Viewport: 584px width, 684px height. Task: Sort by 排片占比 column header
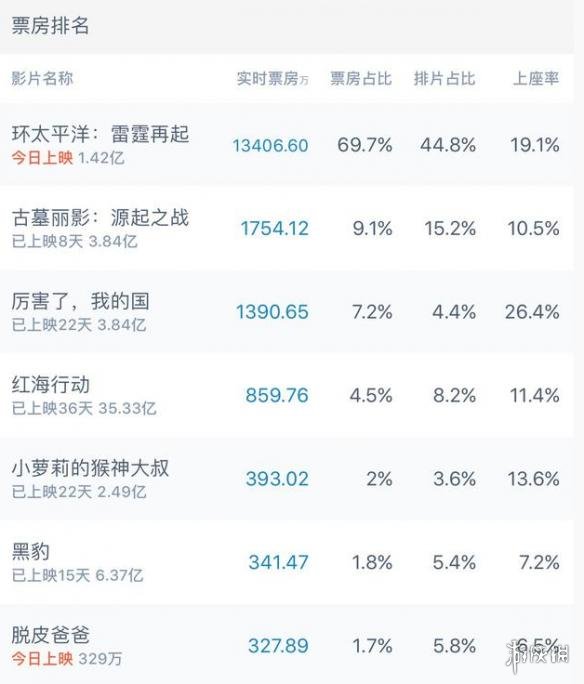pos(444,79)
